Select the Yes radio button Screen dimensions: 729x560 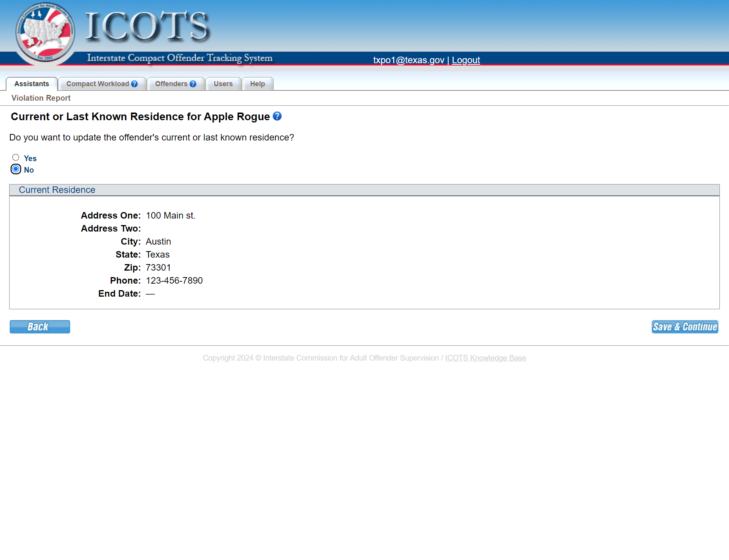pos(16,157)
